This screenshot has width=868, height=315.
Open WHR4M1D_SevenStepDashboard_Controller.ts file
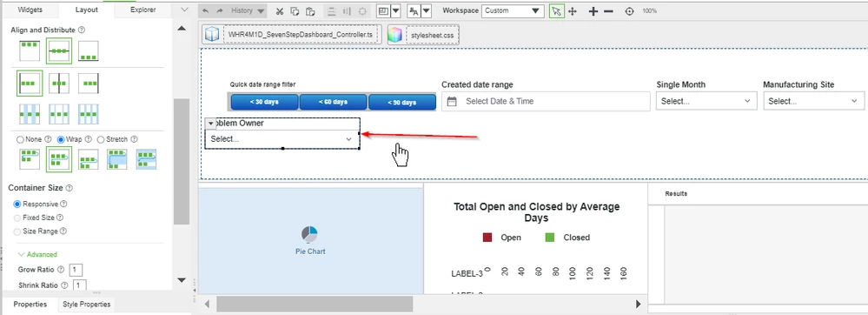pos(292,35)
